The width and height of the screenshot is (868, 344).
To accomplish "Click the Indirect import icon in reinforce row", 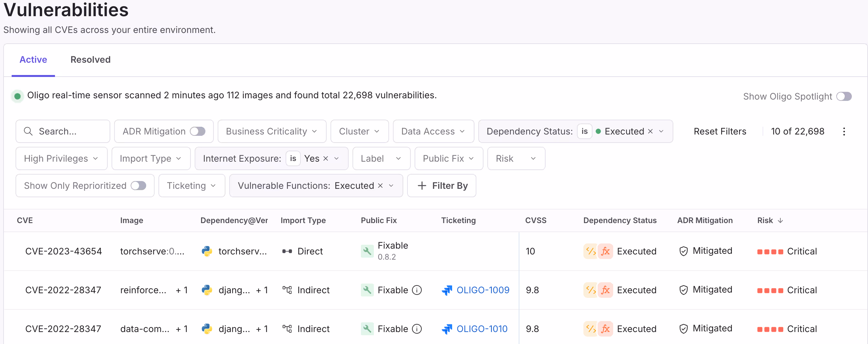I will pyautogui.click(x=287, y=290).
